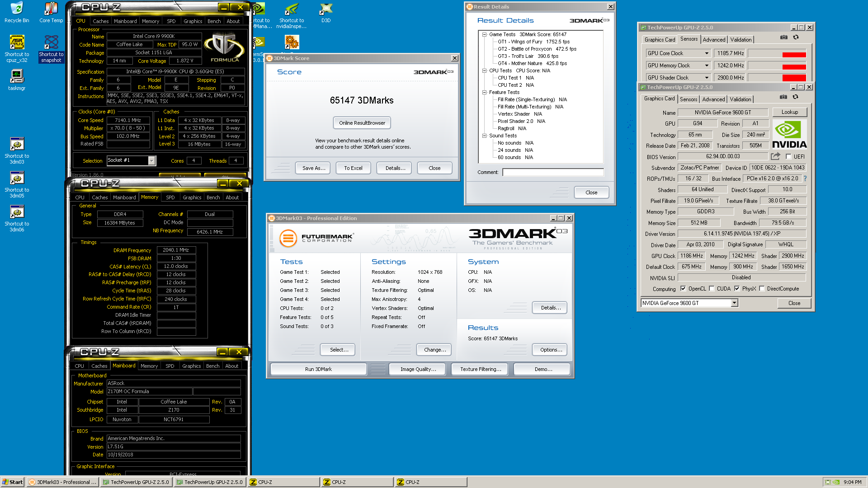Toggle the CUDA checkbox
This screenshot has height=488, width=868.
pos(712,289)
